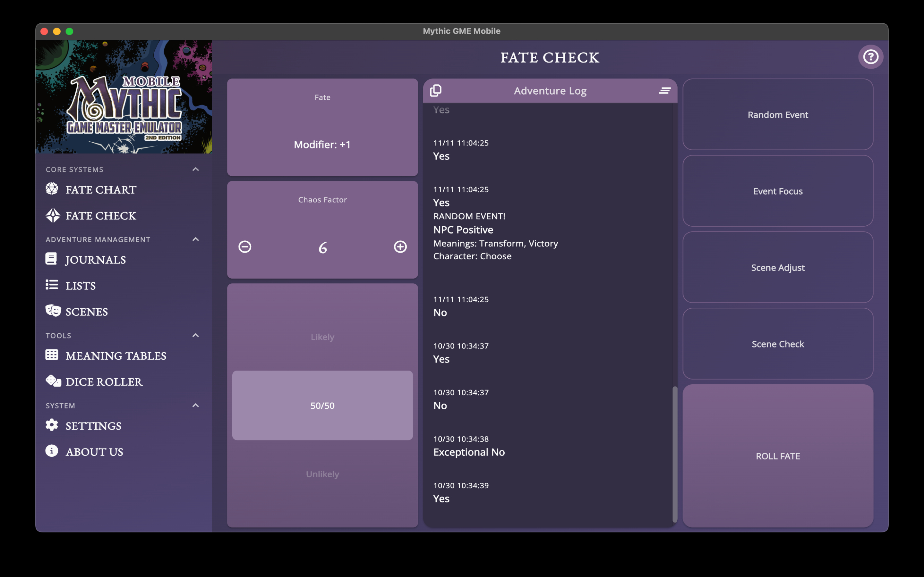Select the 50/50 odds option
Viewport: 924px width, 577px height.
pos(322,405)
